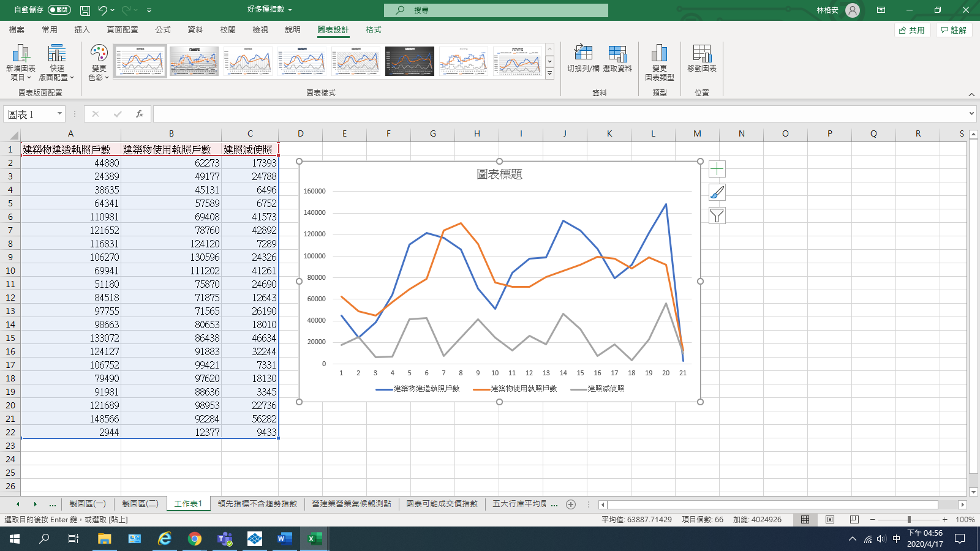Switch to 領先指標不含趨勢指數 sheet tab
This screenshot has width=980, height=551.
pos(257,504)
